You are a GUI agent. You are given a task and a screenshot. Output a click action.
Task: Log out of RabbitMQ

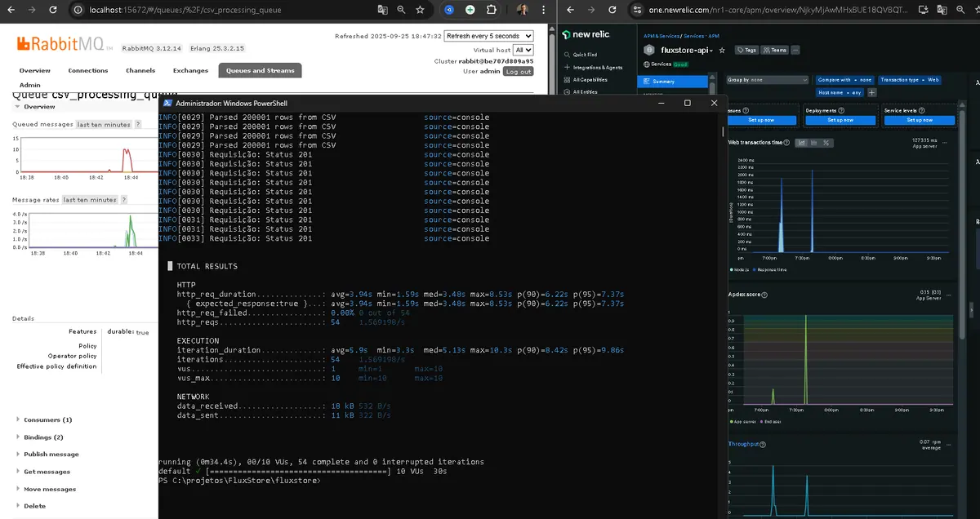pos(518,72)
